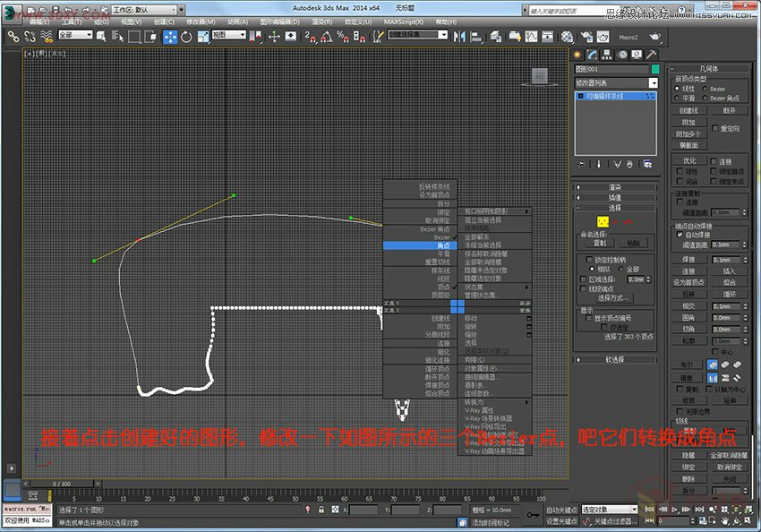Toggle Window/Crossing selection icon

[x=151, y=37]
